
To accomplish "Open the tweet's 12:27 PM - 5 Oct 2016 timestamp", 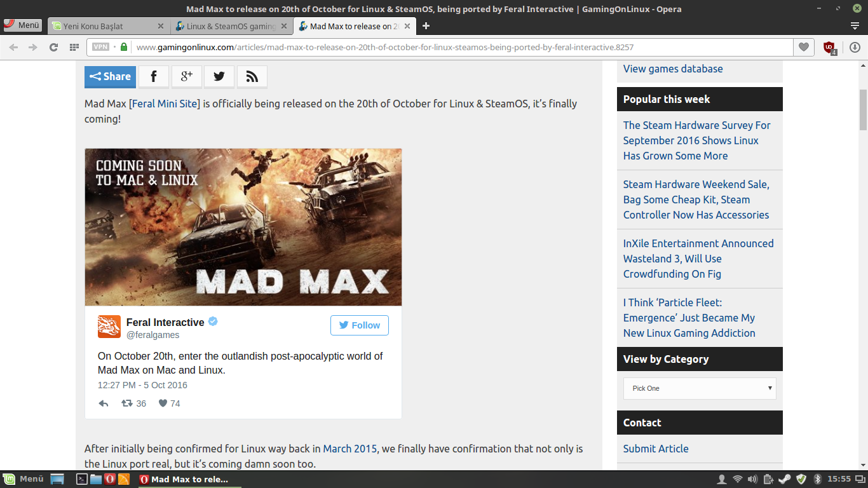I will tap(142, 385).
